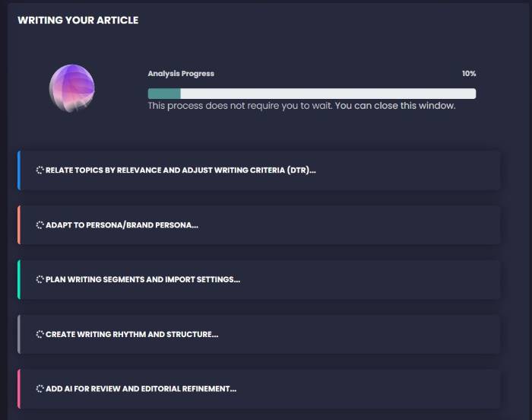
Task: Select the Create Writing Rhythm and Structure step
Action: click(x=131, y=334)
